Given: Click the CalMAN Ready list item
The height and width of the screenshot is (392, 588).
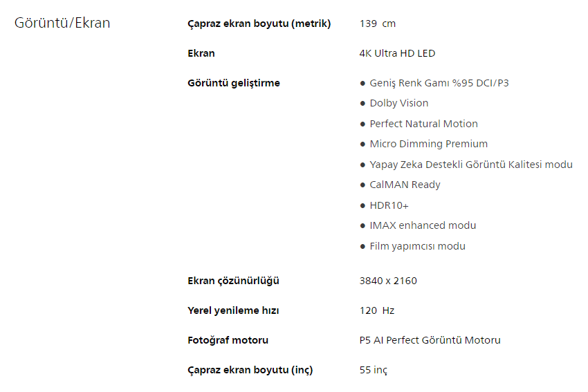Looking at the screenshot, I should (405, 185).
